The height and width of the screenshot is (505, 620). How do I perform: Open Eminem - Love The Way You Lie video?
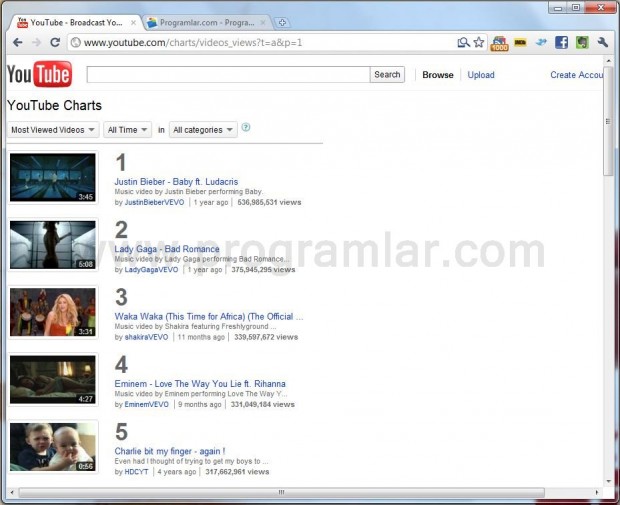point(200,384)
